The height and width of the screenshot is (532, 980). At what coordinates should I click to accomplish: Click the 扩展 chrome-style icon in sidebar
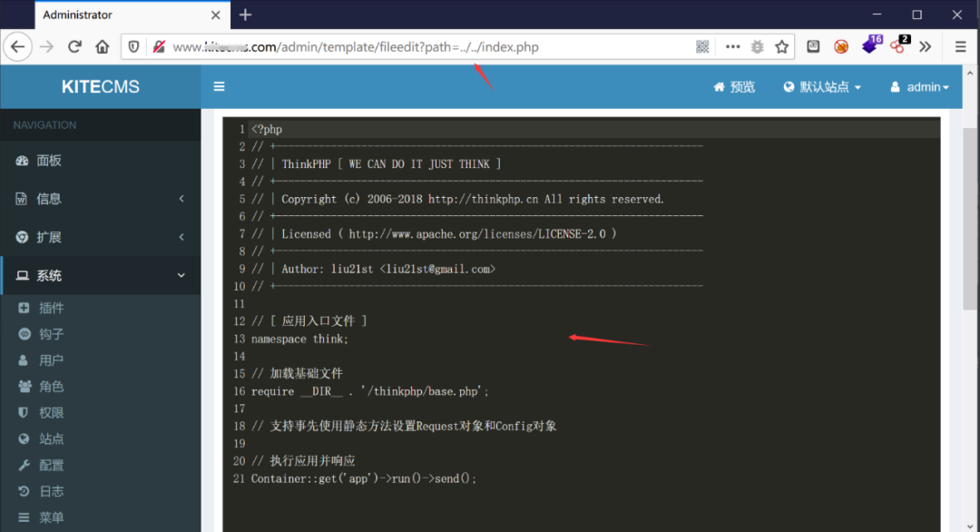(22, 237)
